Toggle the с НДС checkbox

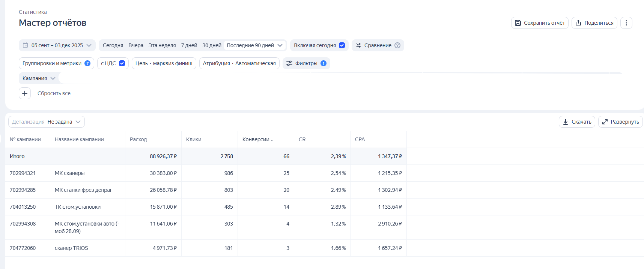pos(122,63)
